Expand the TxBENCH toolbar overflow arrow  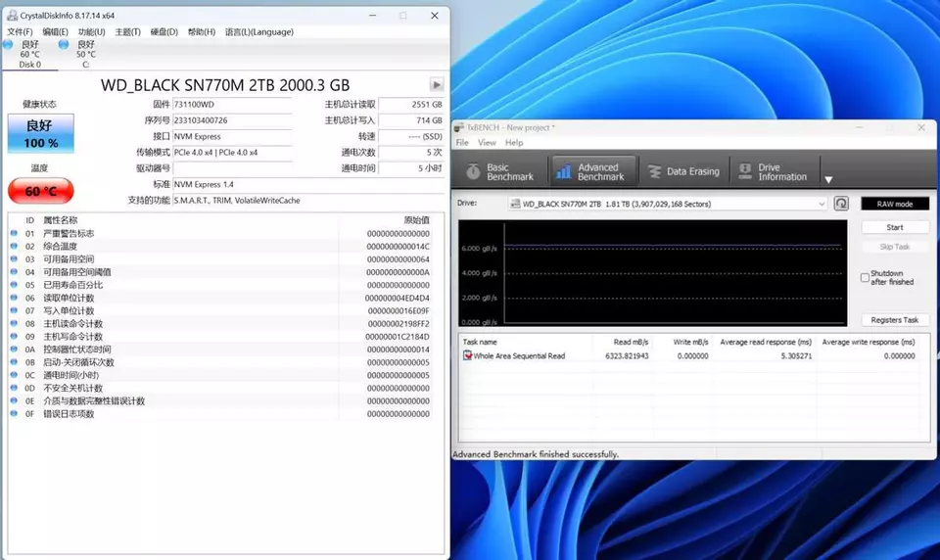click(x=827, y=179)
